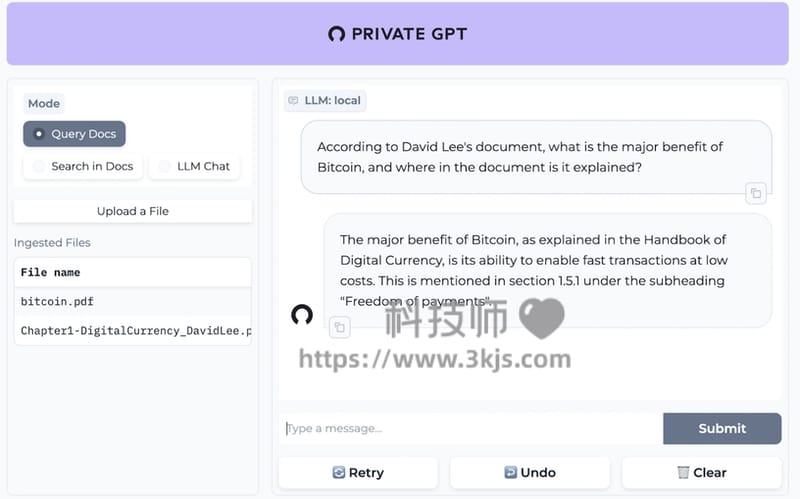This screenshot has height=499, width=800.
Task: Select the Chapter1-DigitalCurrency_DavidLee file row
Action: coord(133,331)
